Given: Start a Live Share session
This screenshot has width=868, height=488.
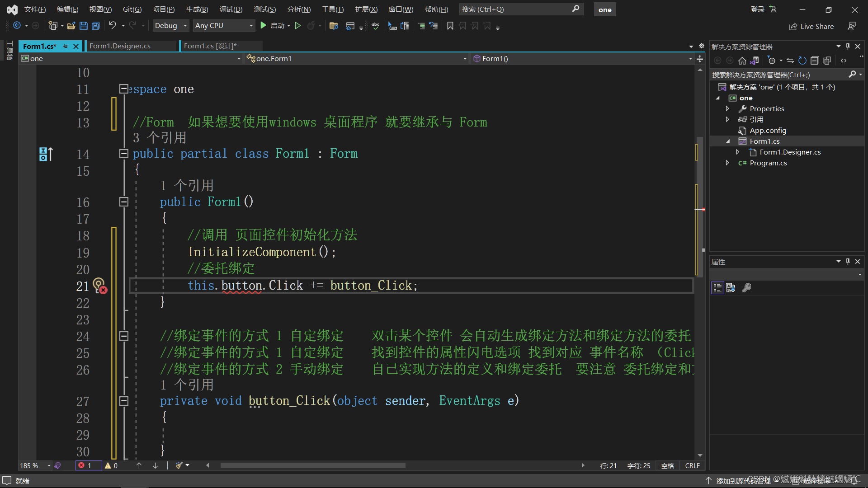Looking at the screenshot, I should click(811, 26).
